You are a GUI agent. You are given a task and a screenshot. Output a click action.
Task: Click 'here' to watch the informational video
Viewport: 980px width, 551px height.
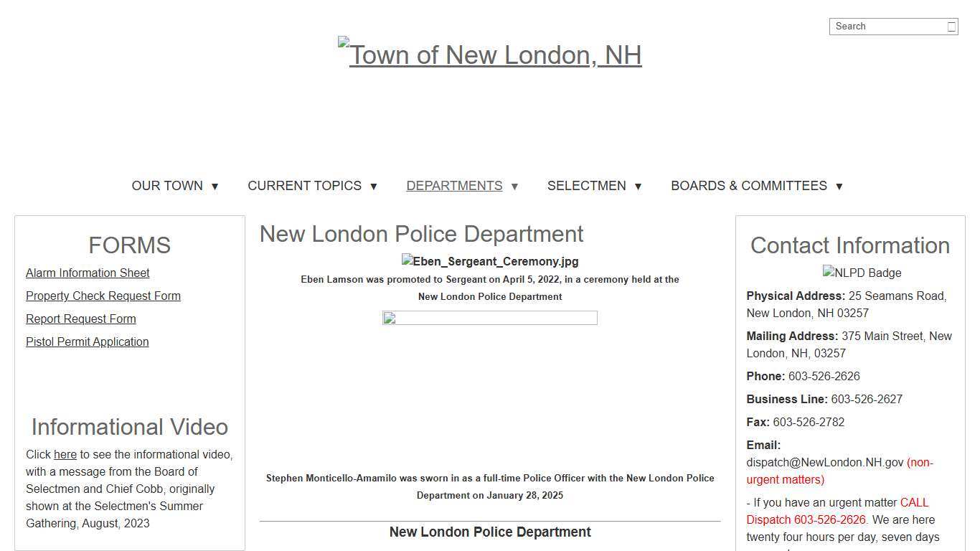65,454
